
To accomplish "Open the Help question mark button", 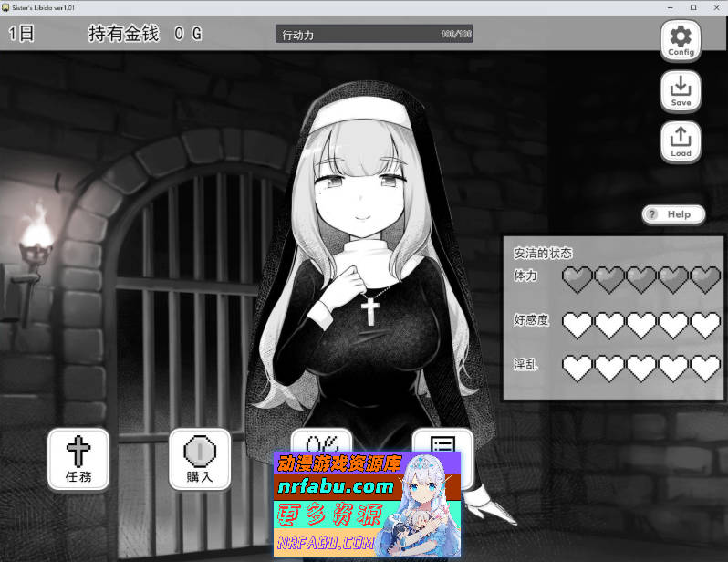I will (x=673, y=214).
